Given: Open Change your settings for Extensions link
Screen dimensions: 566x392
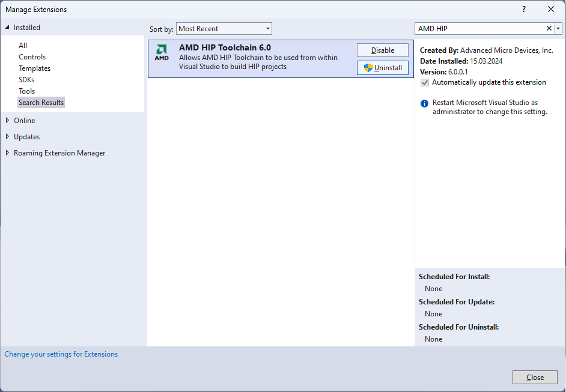Looking at the screenshot, I should click(x=61, y=354).
